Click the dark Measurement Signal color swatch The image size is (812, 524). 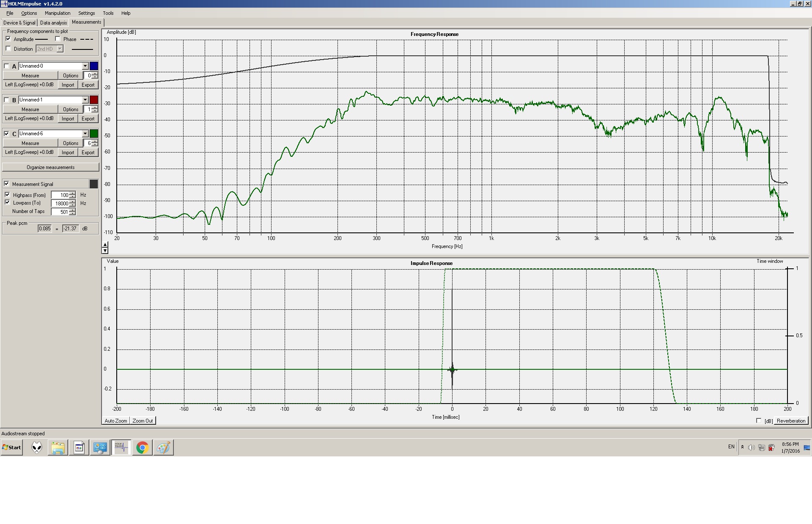pyautogui.click(x=94, y=184)
